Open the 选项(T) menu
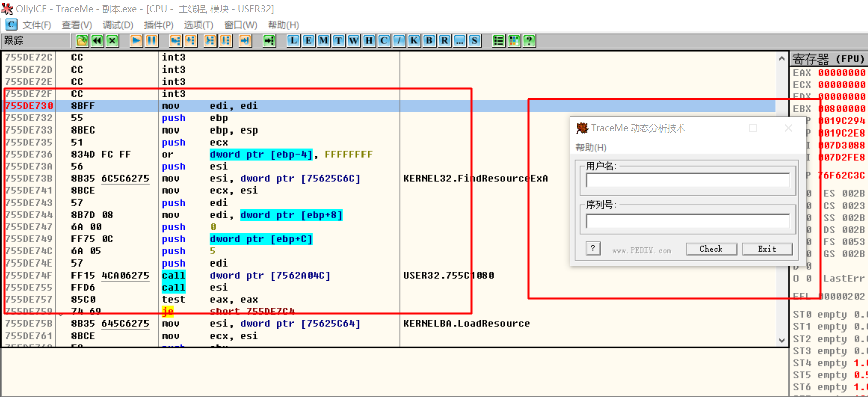The height and width of the screenshot is (397, 868). (199, 25)
